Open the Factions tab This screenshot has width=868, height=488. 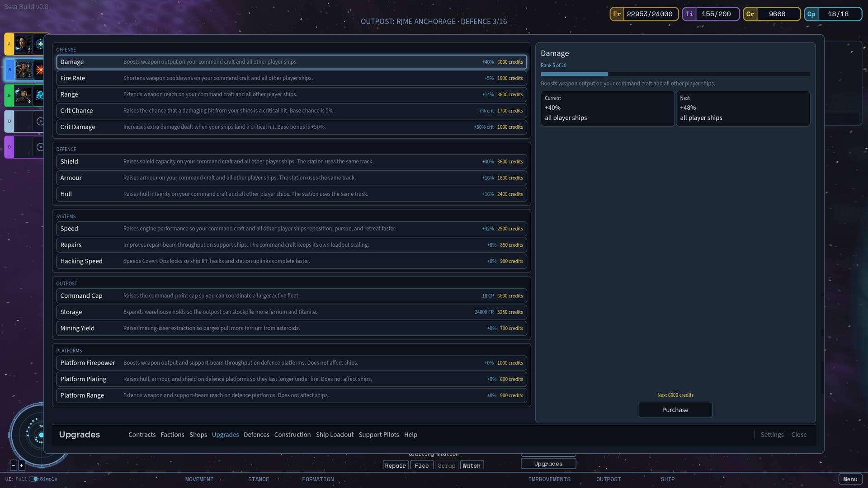tap(172, 435)
